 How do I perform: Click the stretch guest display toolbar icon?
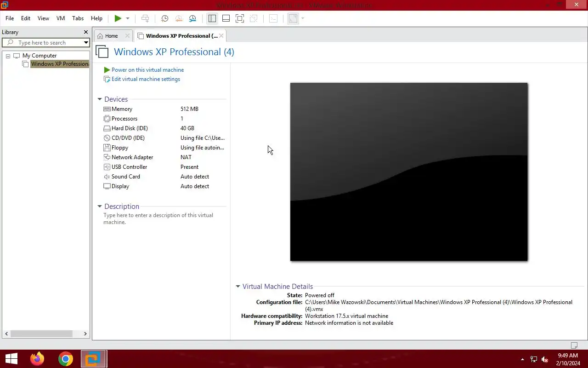[293, 18]
